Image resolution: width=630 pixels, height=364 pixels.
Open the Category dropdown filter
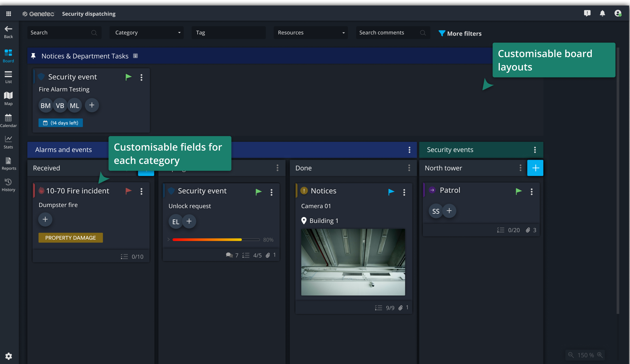click(x=146, y=32)
